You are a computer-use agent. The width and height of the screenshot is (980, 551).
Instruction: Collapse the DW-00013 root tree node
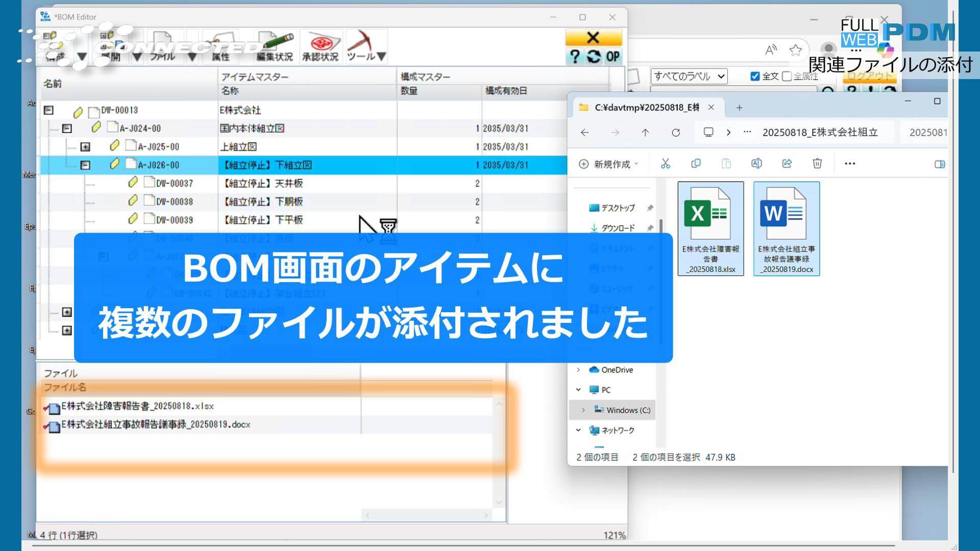[x=47, y=110]
